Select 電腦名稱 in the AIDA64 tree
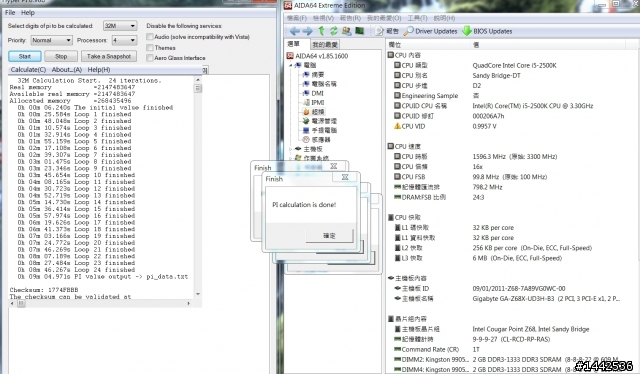The width and height of the screenshot is (640, 374). point(320,84)
